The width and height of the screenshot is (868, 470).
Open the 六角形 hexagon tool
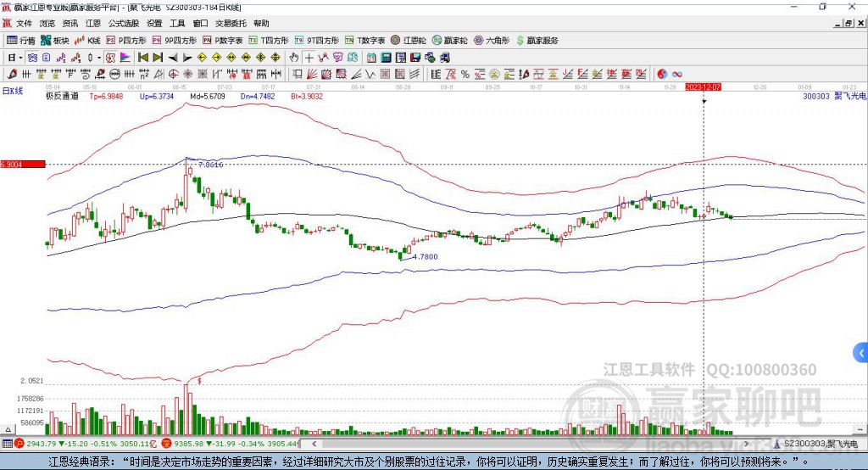tap(491, 41)
